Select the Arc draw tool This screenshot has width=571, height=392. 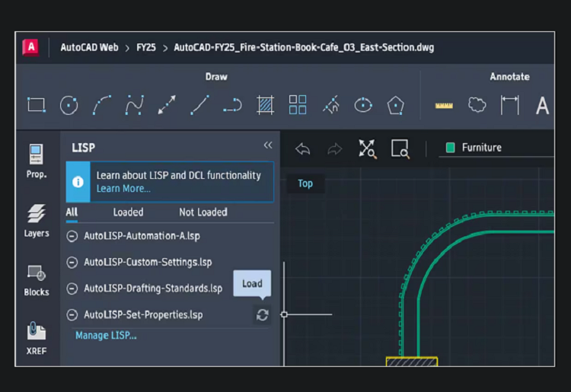[101, 105]
